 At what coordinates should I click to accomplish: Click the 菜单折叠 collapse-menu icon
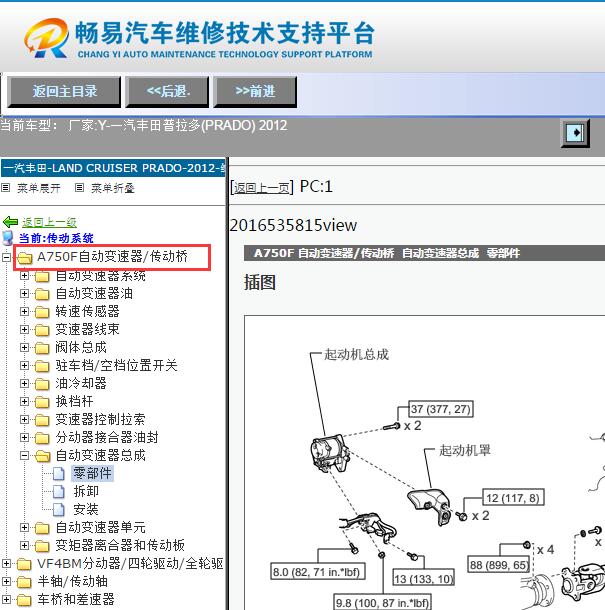tap(79, 188)
